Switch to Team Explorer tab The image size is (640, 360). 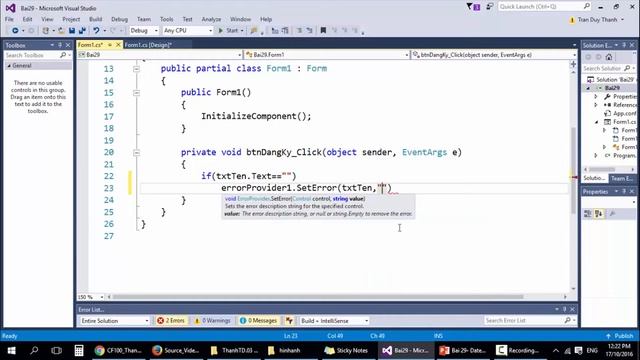[x=622, y=178]
